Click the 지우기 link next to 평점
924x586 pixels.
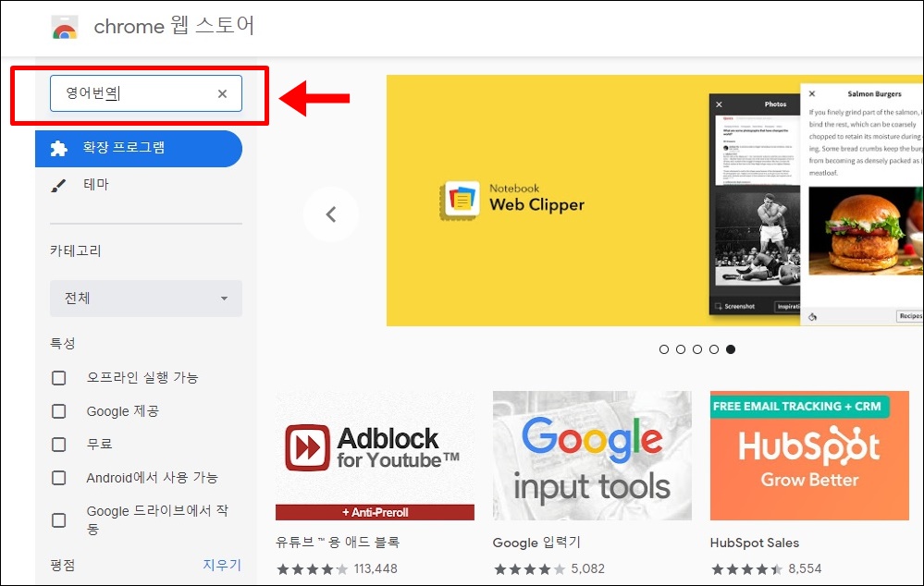pyautogui.click(x=222, y=565)
